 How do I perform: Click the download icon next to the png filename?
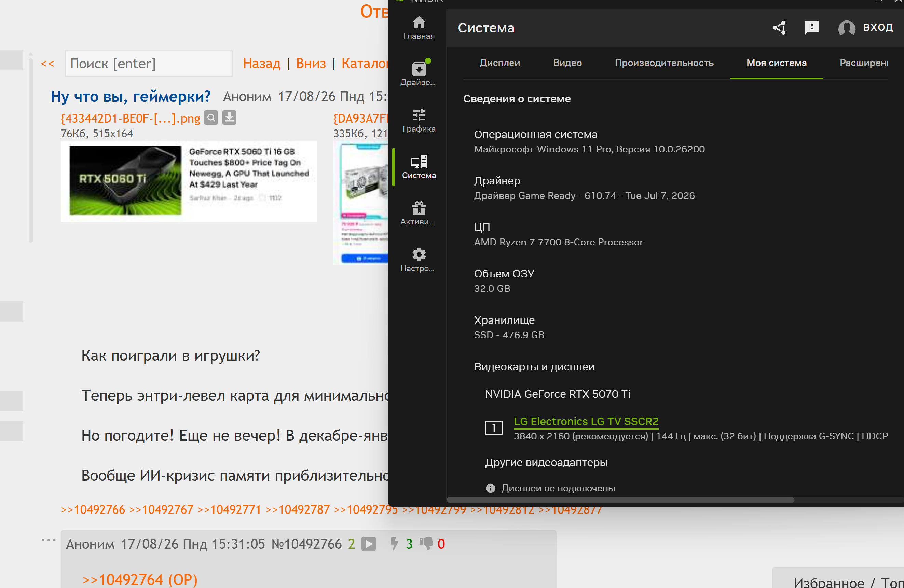pos(229,118)
